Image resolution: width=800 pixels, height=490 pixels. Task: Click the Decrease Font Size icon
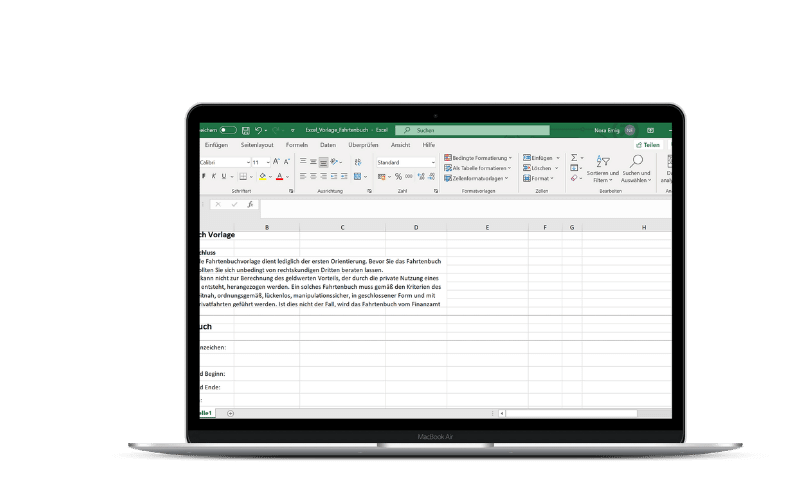[287, 162]
